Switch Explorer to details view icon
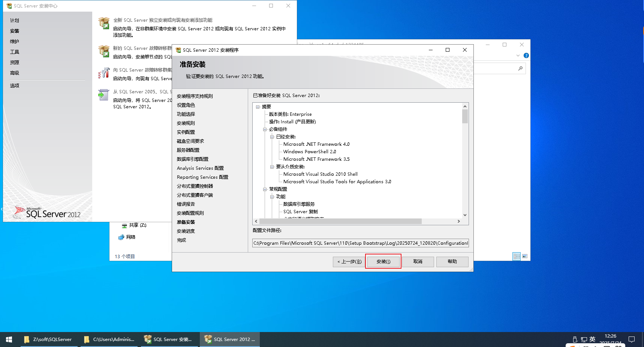Viewport: 644px width, 347px height. point(517,256)
